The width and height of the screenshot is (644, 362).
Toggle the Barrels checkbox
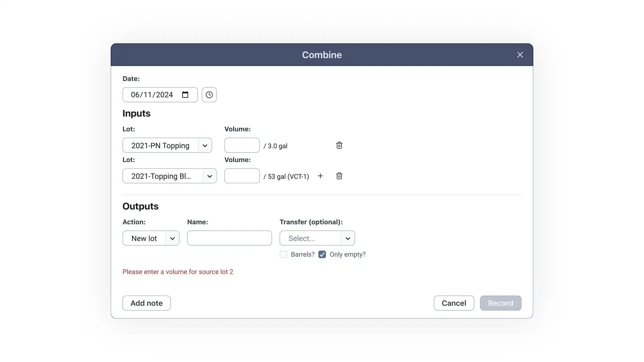(283, 254)
